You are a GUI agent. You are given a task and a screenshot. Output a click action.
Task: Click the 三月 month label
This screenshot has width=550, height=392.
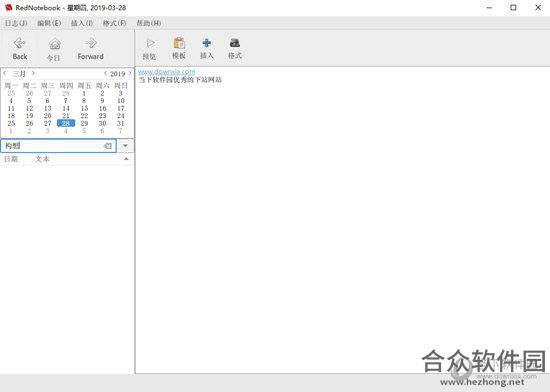[19, 74]
